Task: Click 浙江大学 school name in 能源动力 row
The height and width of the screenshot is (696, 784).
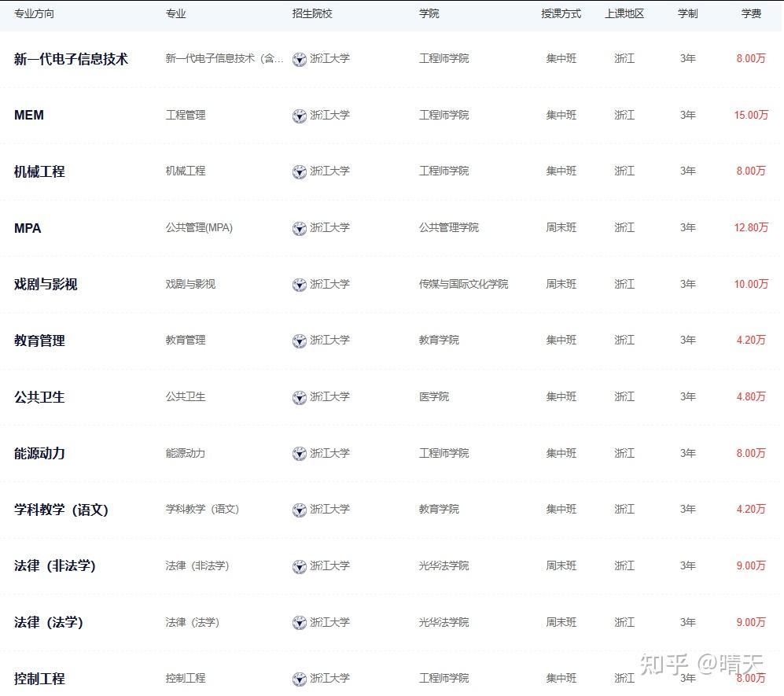Action: click(329, 453)
